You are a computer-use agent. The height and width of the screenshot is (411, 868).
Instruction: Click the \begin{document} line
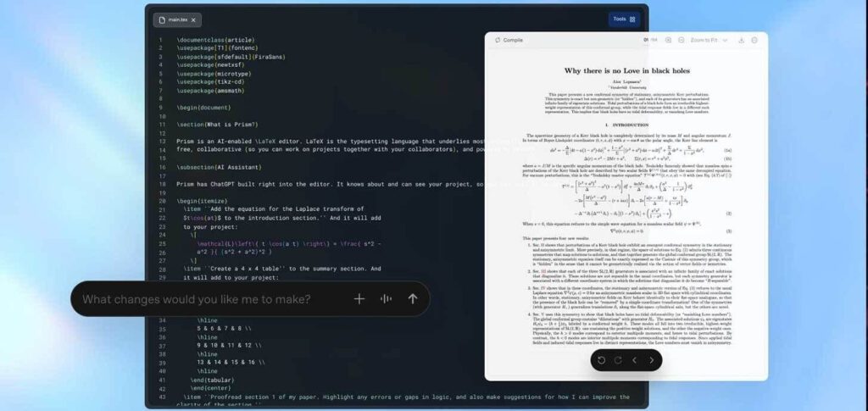(x=204, y=108)
